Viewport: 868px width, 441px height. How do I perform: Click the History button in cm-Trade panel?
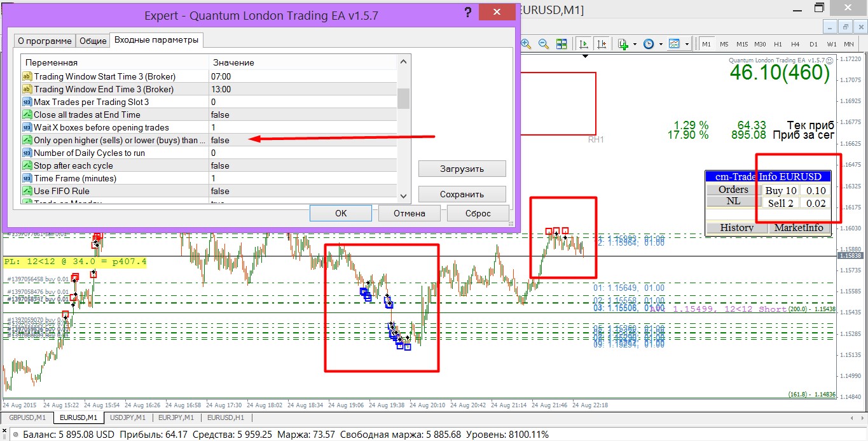coord(737,227)
